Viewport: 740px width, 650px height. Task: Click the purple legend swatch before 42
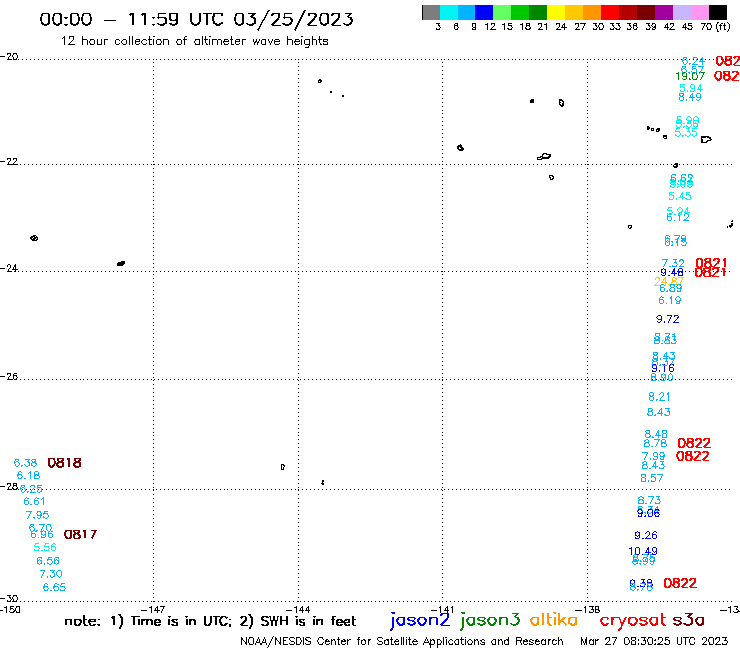[664, 12]
